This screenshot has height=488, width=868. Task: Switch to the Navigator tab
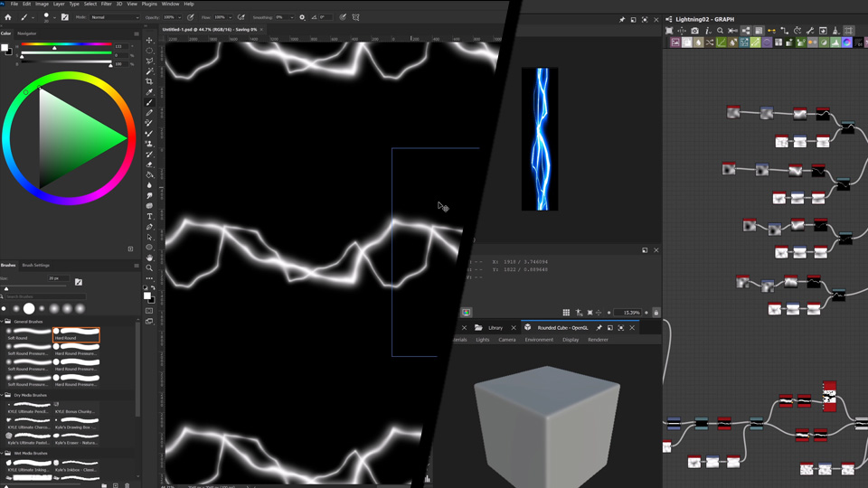click(x=27, y=33)
